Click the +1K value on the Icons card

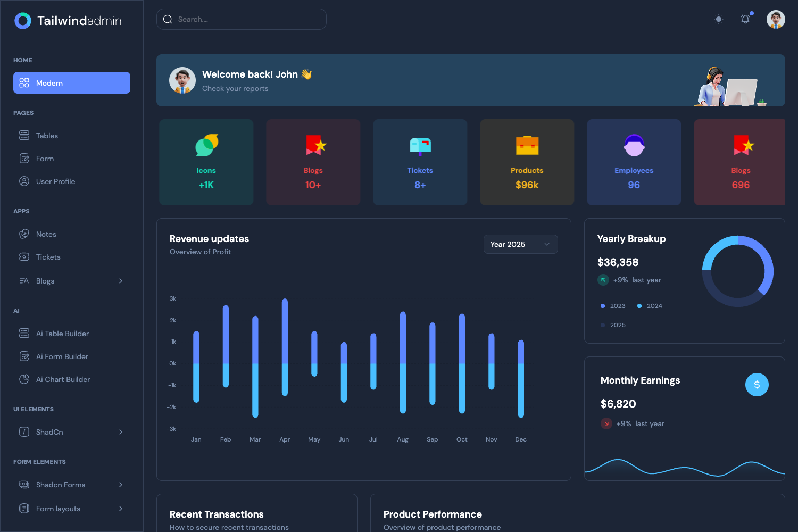[206, 185]
